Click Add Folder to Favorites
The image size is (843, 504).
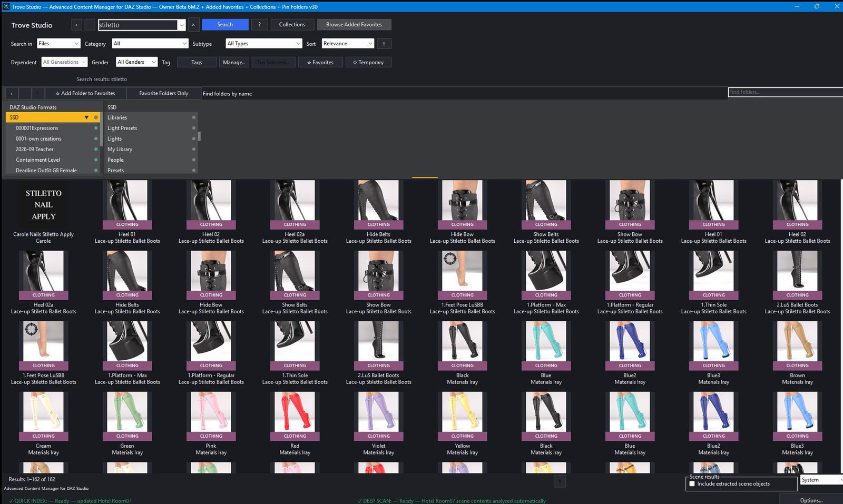coord(85,93)
